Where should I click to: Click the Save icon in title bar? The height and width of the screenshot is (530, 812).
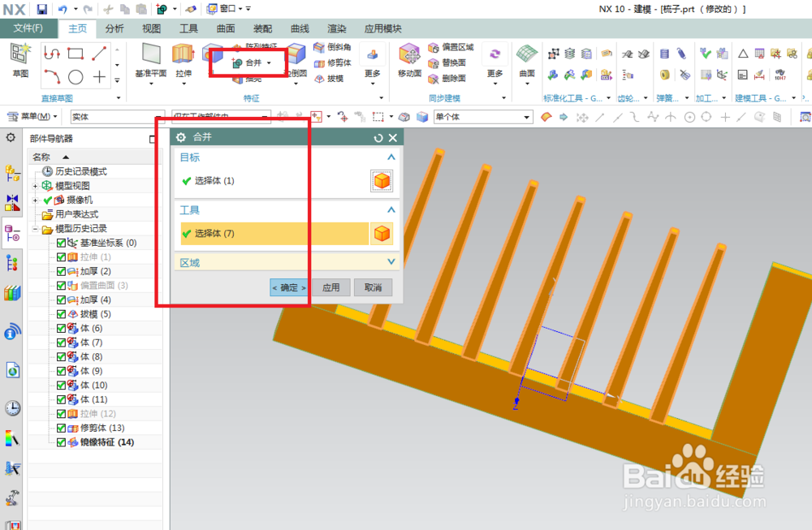click(x=41, y=9)
